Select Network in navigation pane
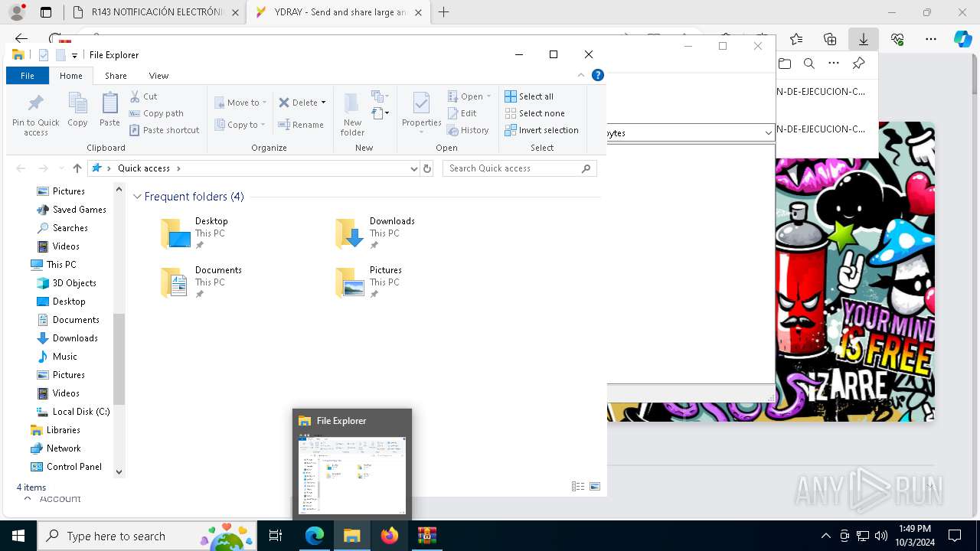Viewport: 980px width, 551px height. pos(55,448)
